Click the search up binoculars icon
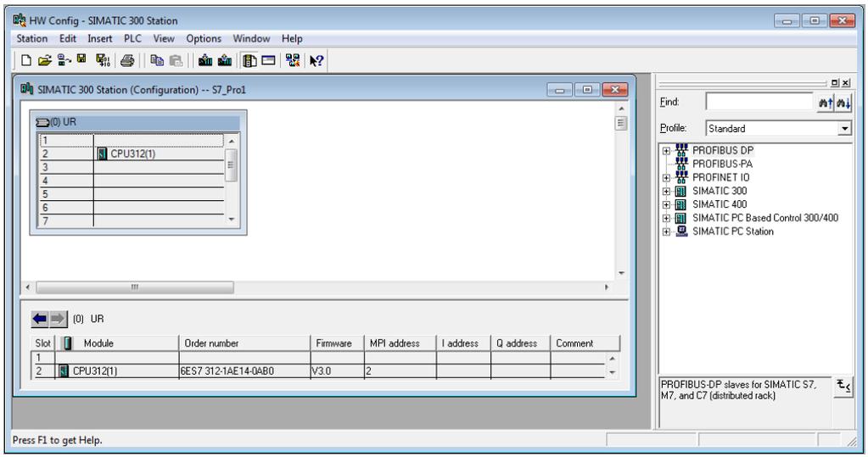Viewport: 868px width, 457px height. click(x=826, y=103)
